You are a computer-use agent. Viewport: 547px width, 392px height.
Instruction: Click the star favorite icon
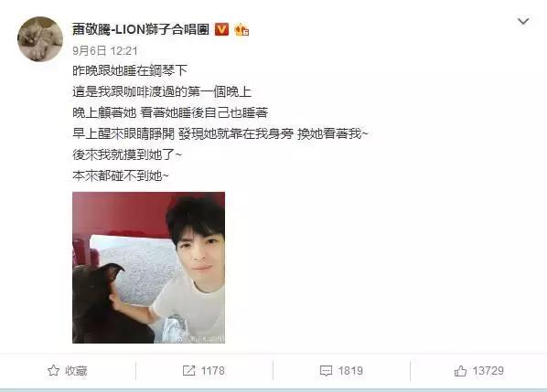tap(53, 370)
